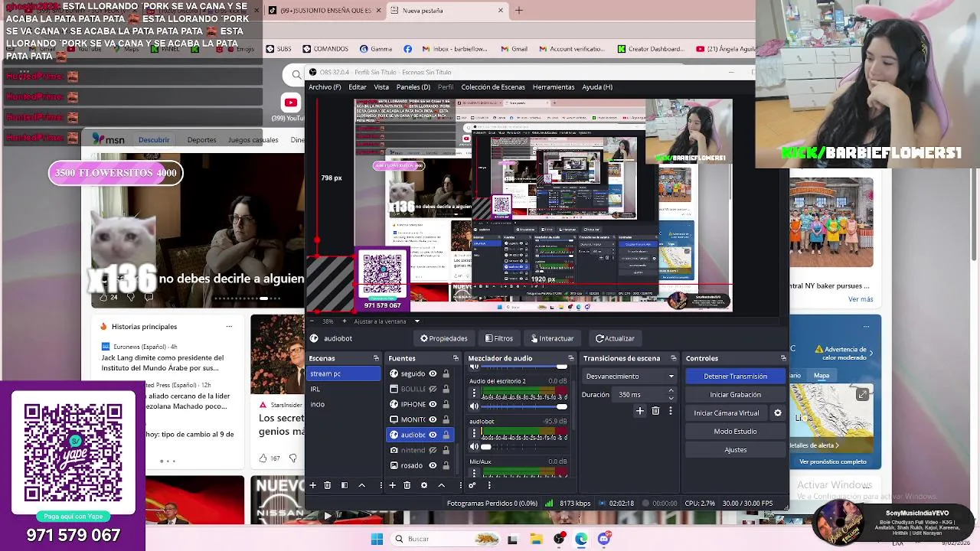This screenshot has width=980, height=551.
Task: Open scene filters icon under Escenas list
Action: pyautogui.click(x=345, y=485)
